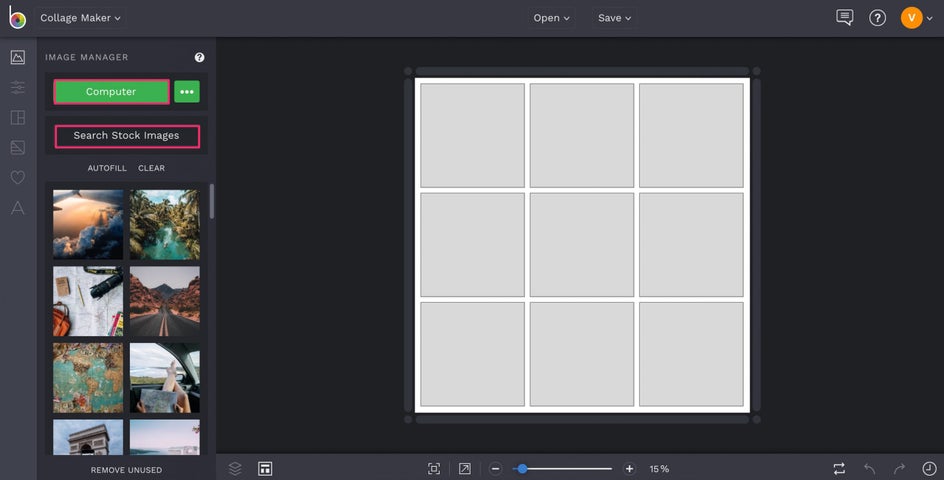This screenshot has height=480, width=944.
Task: Select the bottom-left collage cell
Action: click(x=473, y=354)
